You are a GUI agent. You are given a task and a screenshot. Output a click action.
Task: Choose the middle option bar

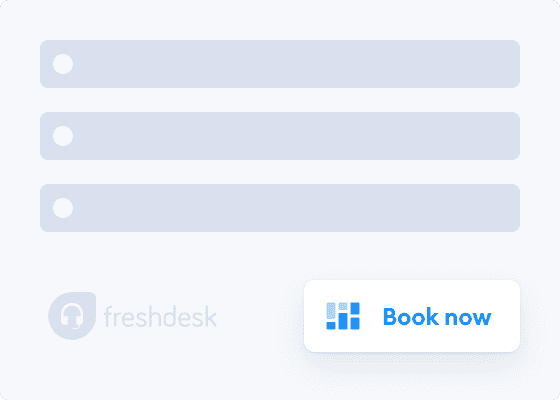pyautogui.click(x=280, y=136)
